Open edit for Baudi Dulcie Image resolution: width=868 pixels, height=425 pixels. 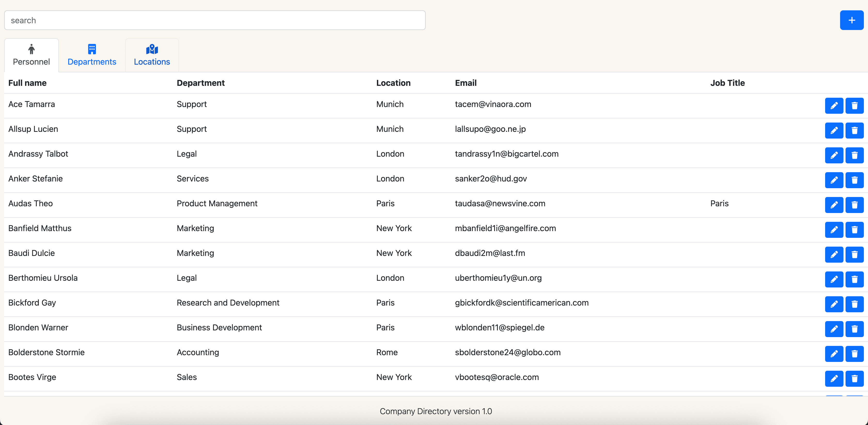[x=834, y=255]
